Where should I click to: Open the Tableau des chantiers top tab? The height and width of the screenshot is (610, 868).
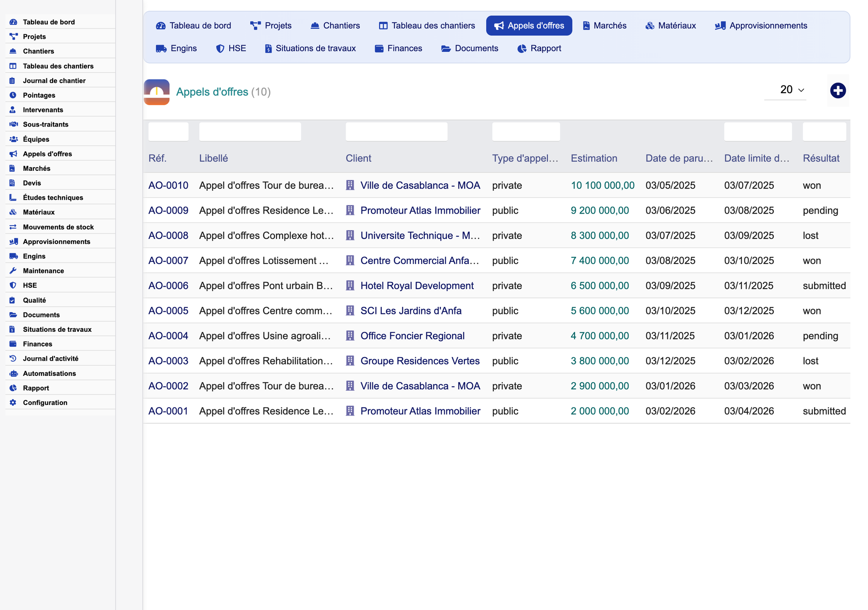click(427, 25)
